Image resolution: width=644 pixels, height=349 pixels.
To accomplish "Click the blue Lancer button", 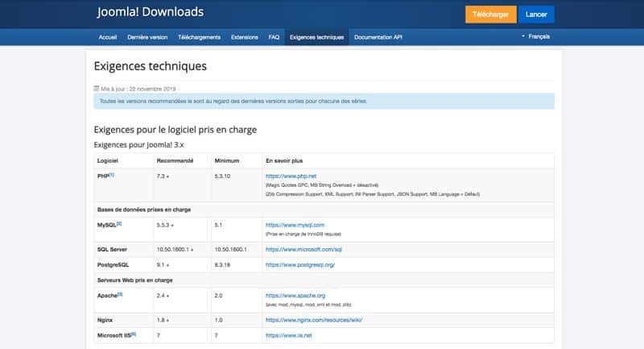I will [536, 15].
